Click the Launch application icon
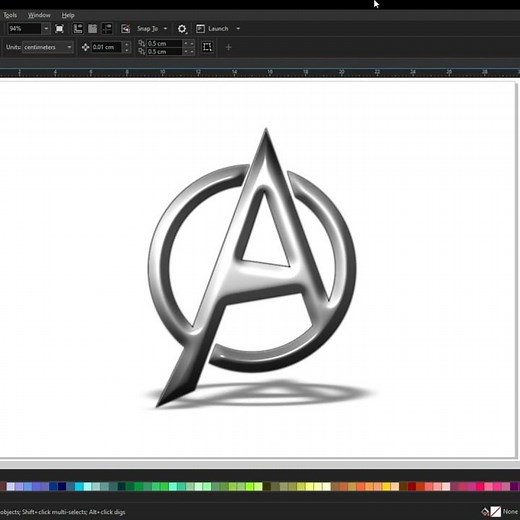The height and width of the screenshot is (520, 520). [200, 29]
